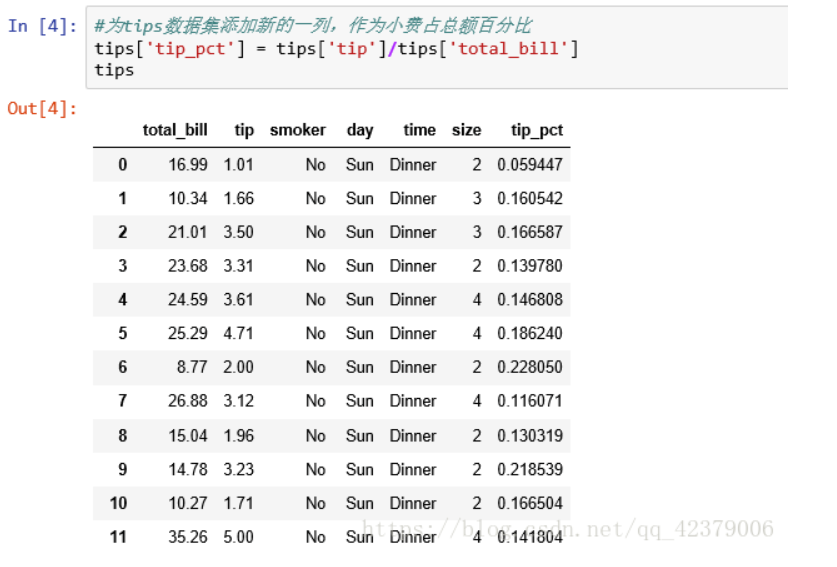Select tip_pct value 0.166504

click(x=530, y=503)
